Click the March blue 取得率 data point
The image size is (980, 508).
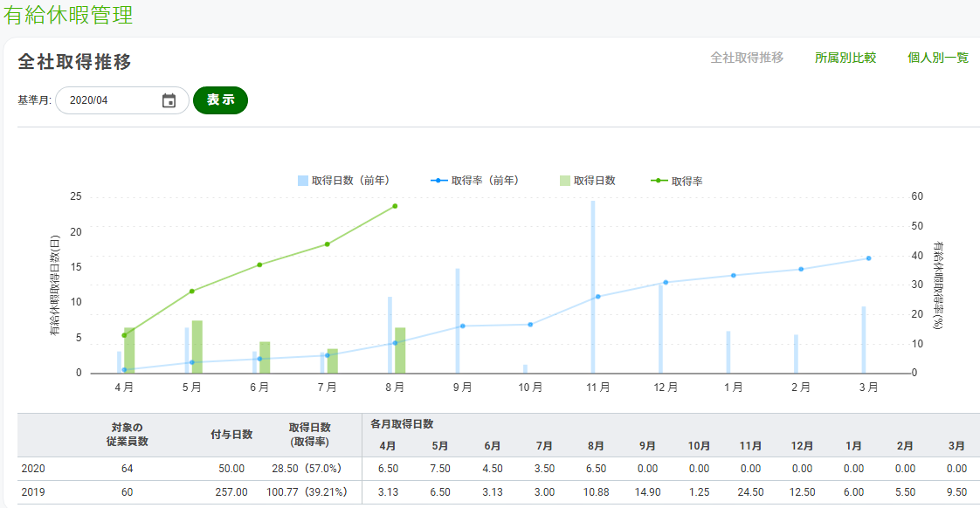[x=869, y=258]
